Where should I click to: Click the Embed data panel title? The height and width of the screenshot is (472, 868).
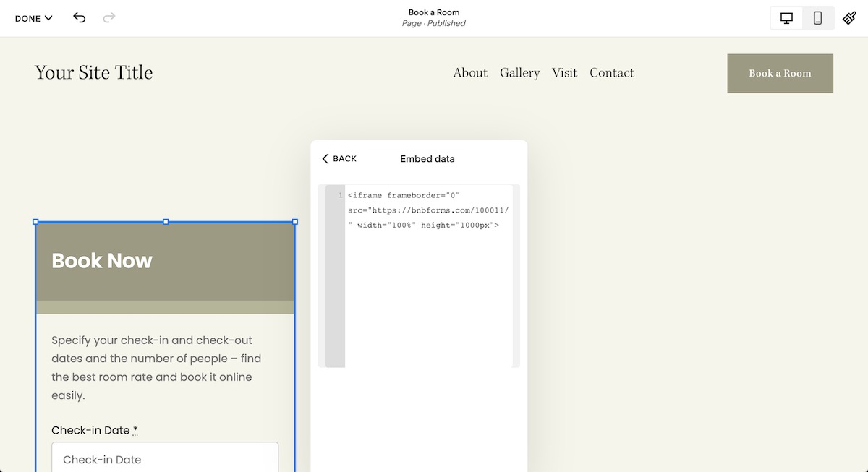pos(427,158)
